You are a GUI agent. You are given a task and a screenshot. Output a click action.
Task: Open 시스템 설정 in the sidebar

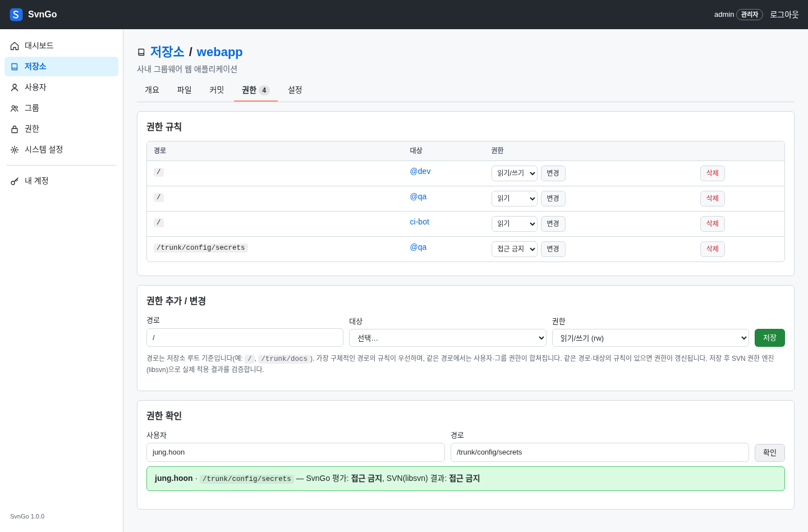(62, 150)
